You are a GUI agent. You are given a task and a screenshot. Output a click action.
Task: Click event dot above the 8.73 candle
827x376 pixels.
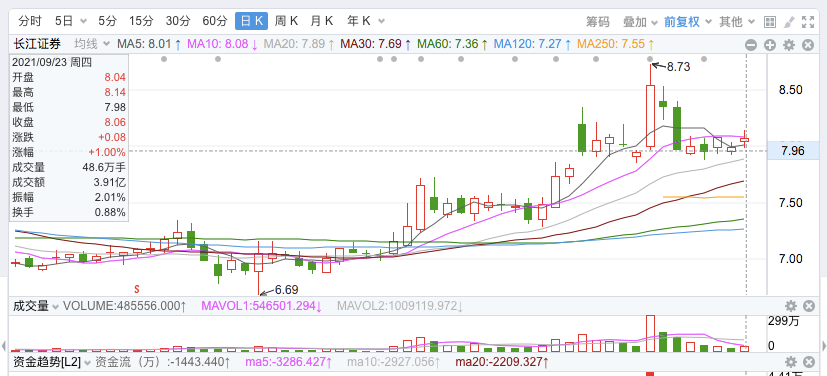650,59
